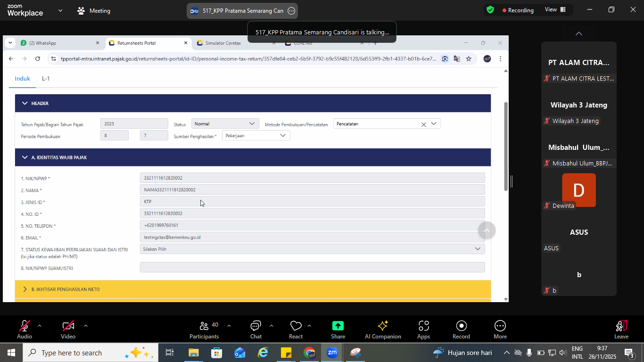
Task: Open AI Companion
Action: click(382, 326)
